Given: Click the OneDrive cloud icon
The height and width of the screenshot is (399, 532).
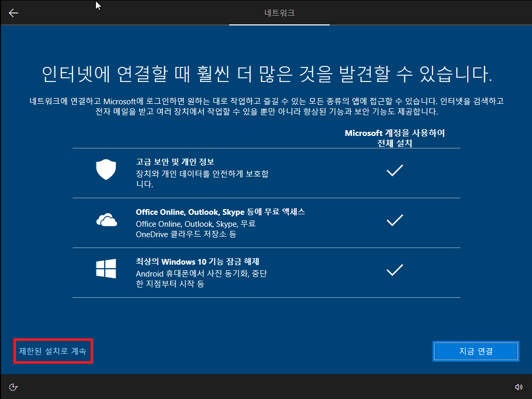Looking at the screenshot, I should 106,219.
